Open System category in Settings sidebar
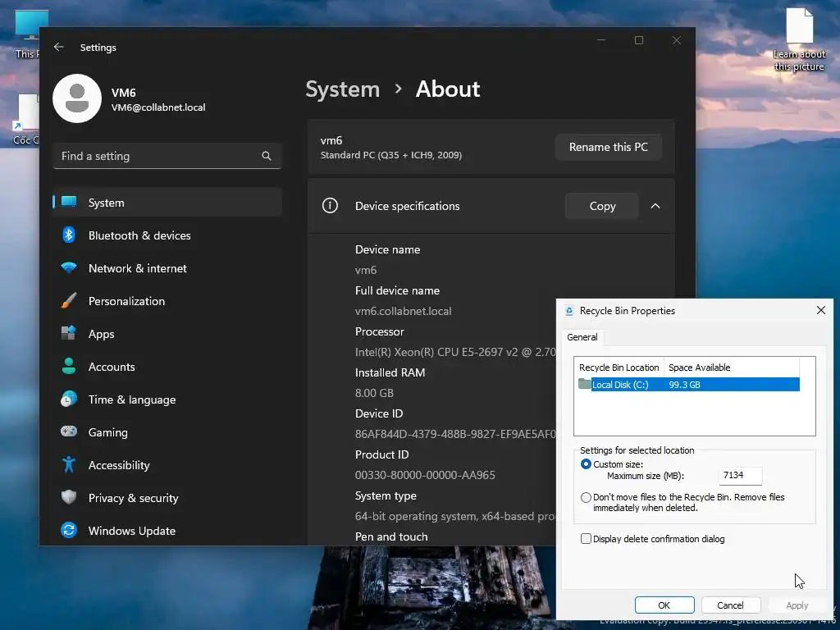The height and width of the screenshot is (630, 840). 167,203
